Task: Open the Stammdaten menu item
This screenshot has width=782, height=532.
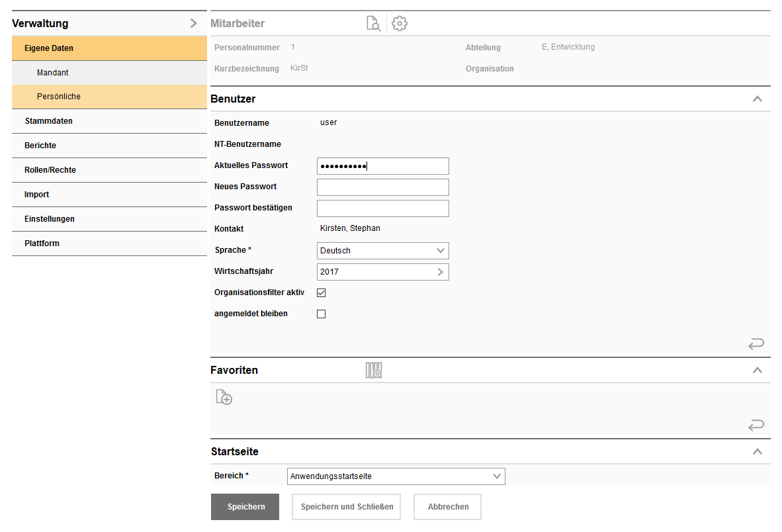Action: pos(49,121)
